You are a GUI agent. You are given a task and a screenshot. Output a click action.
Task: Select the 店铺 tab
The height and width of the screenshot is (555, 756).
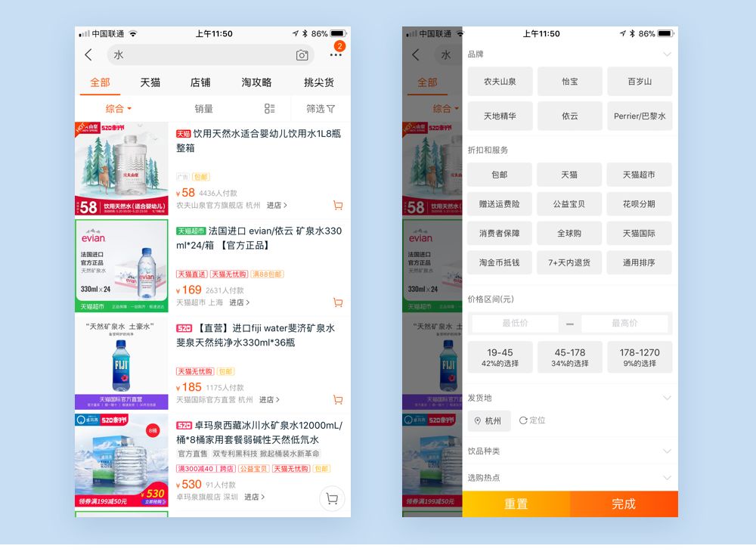pos(200,82)
